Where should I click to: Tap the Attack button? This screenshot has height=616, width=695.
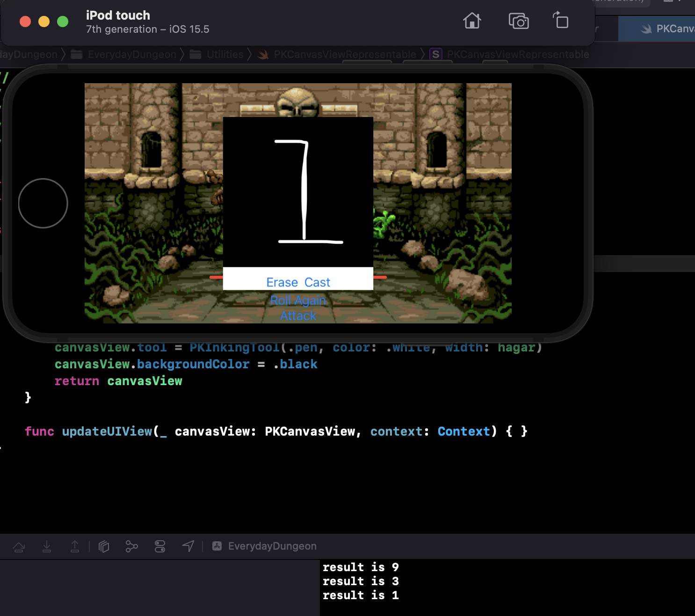click(x=298, y=316)
